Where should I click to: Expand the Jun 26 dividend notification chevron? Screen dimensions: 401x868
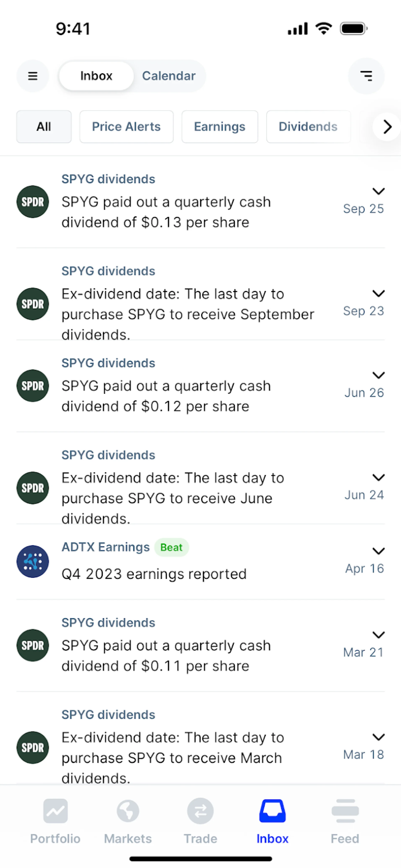(x=378, y=375)
